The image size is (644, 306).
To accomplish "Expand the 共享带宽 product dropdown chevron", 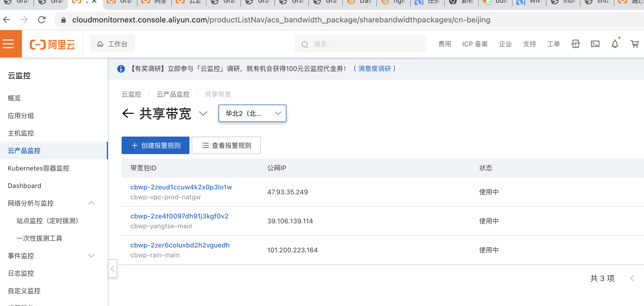I will pos(203,113).
